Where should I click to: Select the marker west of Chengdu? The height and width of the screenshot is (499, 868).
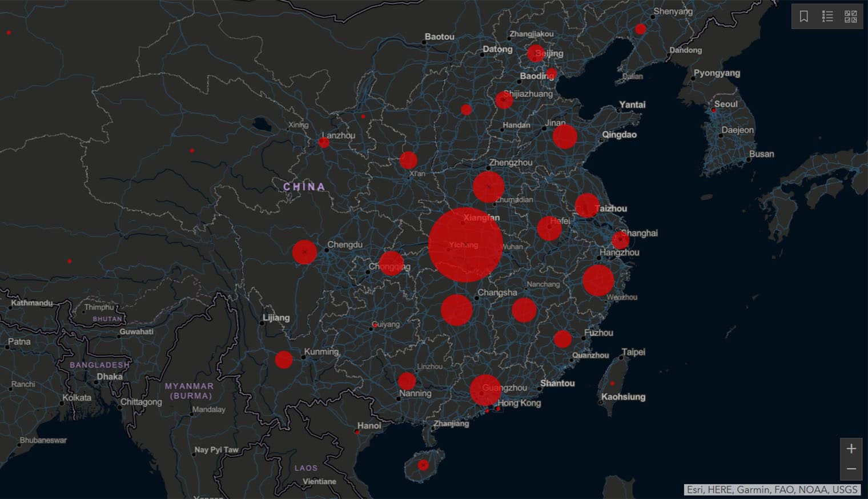(x=306, y=251)
